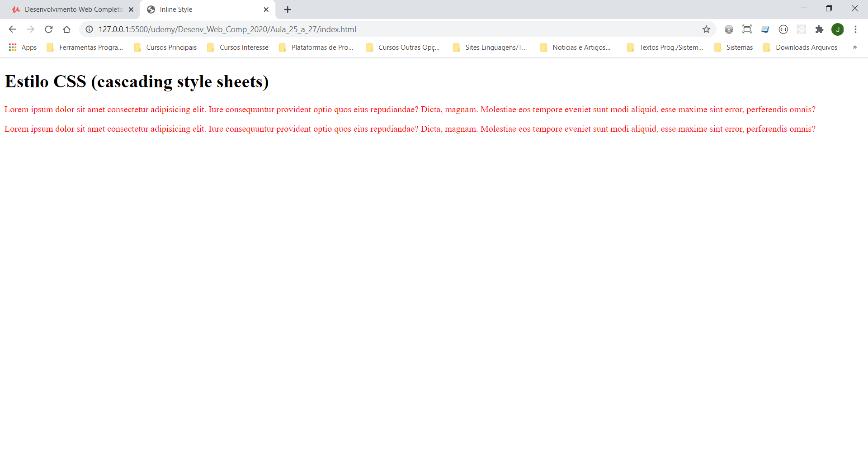Open the profile avatar J
The height and width of the screenshot is (466, 868).
tap(837, 29)
